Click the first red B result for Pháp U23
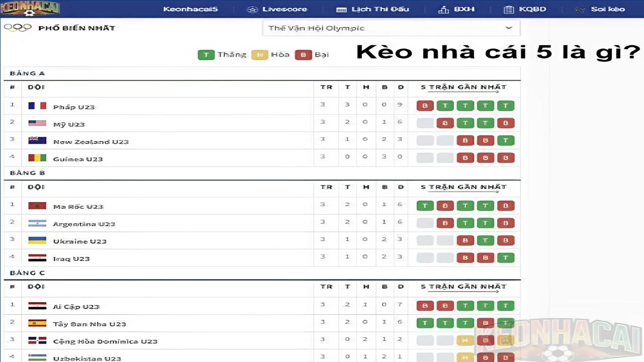 pos(425,106)
